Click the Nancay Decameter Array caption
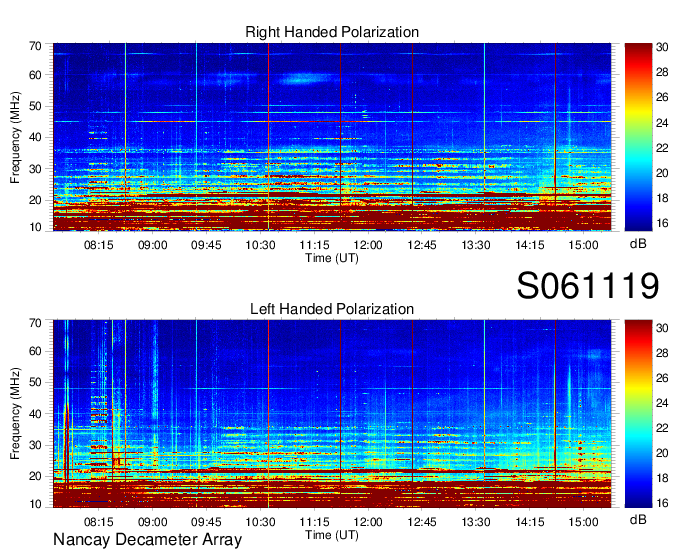Screen dimensions: 680x552 (147, 540)
